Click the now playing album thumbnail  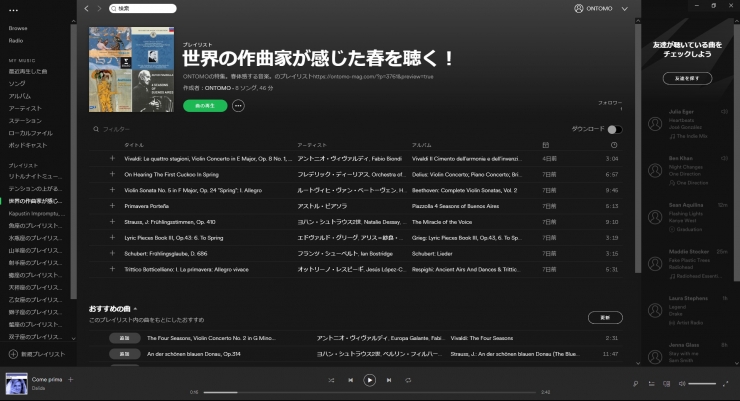(x=17, y=384)
